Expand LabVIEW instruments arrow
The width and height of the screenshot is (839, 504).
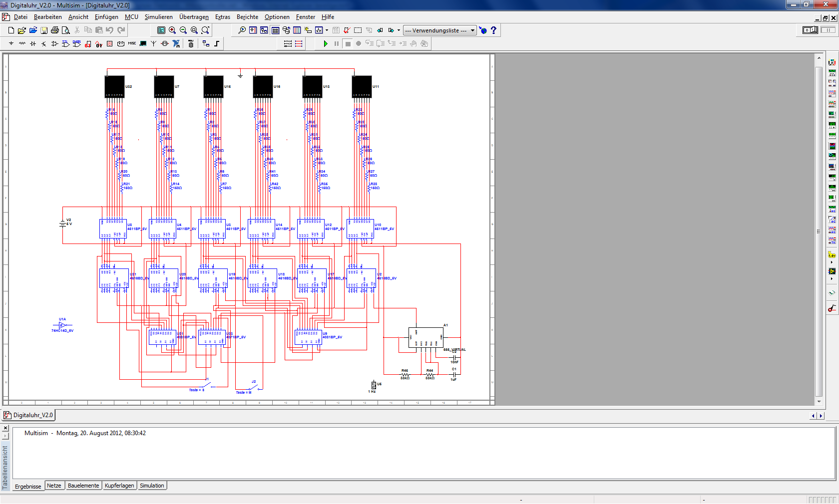point(832,278)
